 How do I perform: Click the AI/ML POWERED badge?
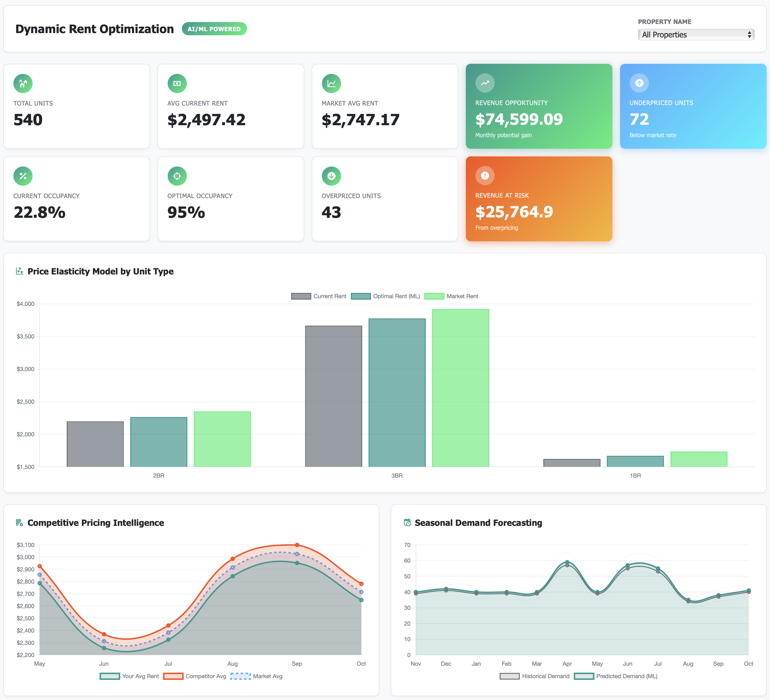(214, 29)
